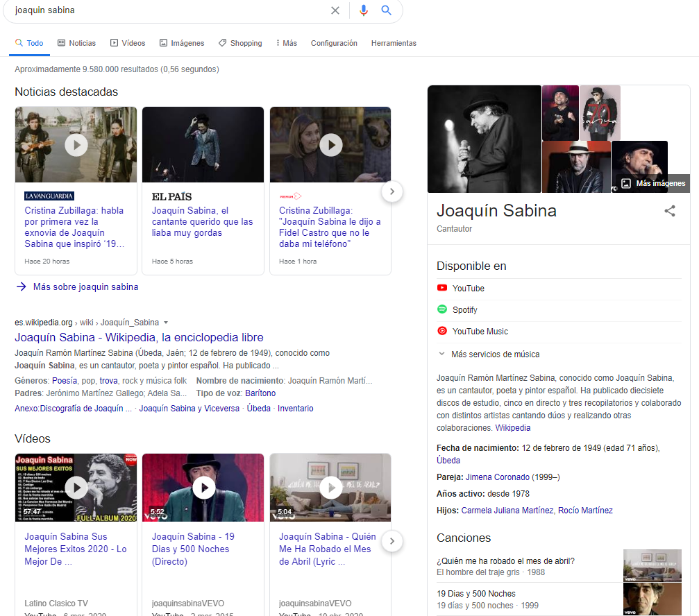Open Herramientas search tools
Image resolution: width=699 pixels, height=616 pixels.
[x=394, y=43]
